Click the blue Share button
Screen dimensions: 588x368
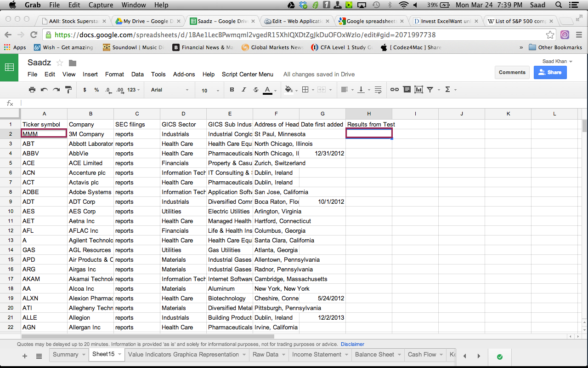(550, 72)
